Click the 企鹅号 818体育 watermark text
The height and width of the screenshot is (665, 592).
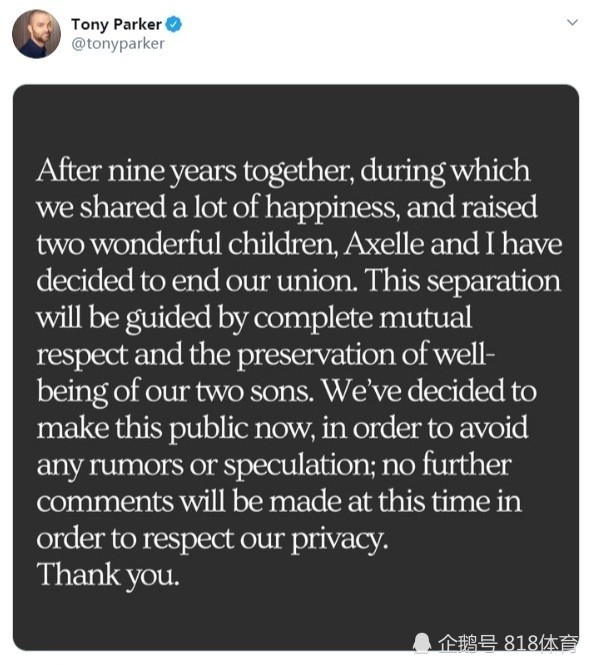tap(507, 643)
